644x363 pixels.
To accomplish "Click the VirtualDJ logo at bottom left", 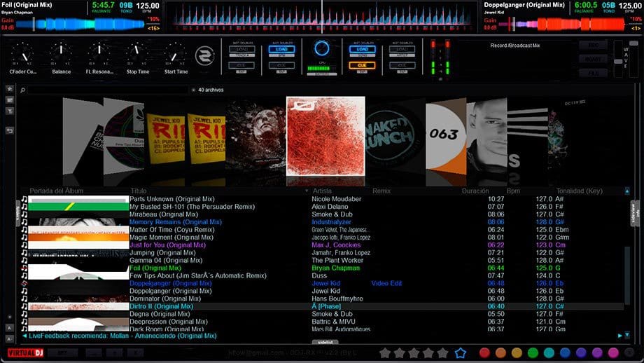I will tap(25, 352).
